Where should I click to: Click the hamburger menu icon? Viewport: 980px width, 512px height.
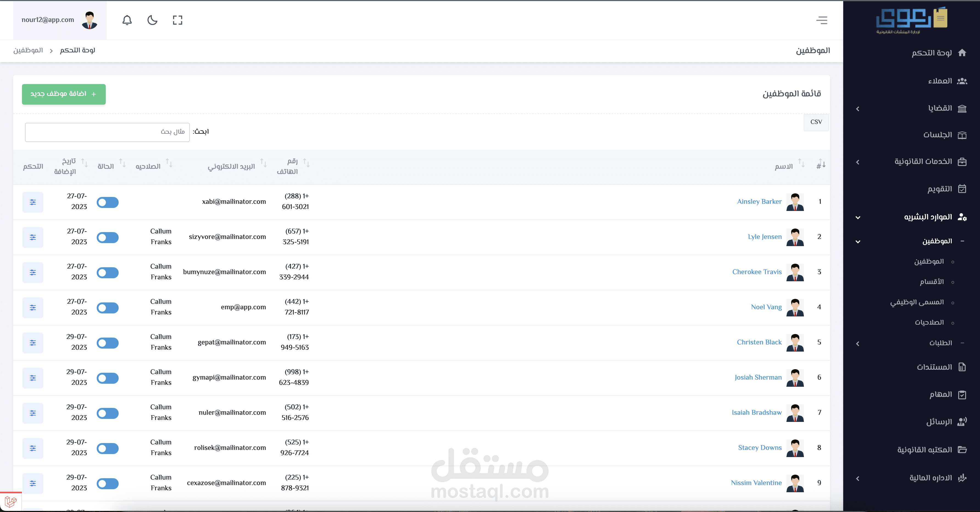[822, 20]
